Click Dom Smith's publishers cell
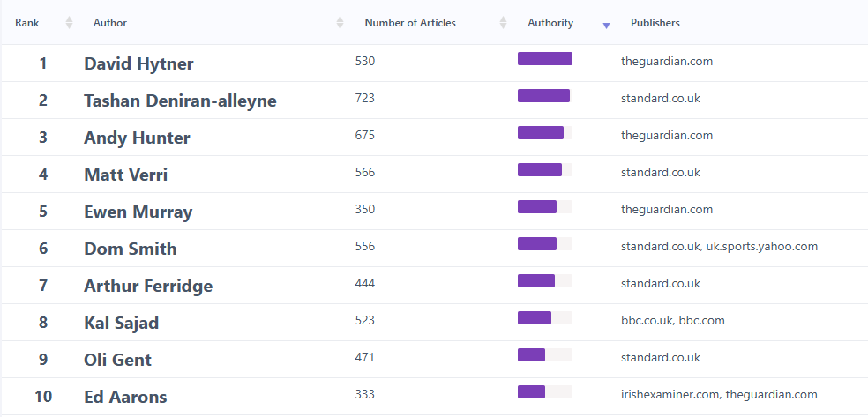 point(719,247)
